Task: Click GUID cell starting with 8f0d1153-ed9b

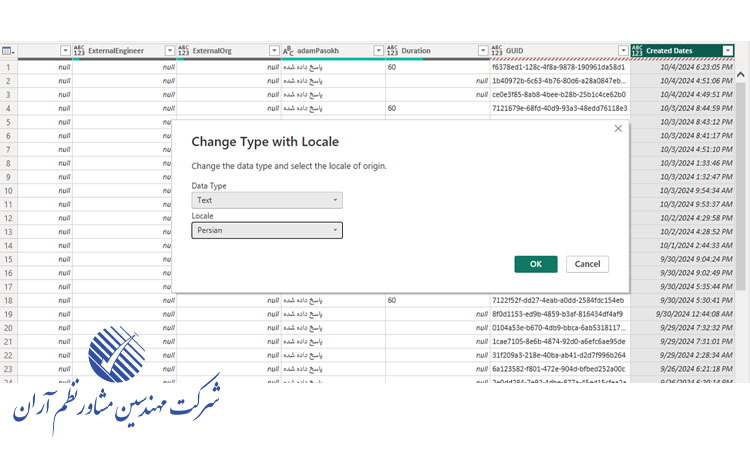Action: [x=560, y=314]
